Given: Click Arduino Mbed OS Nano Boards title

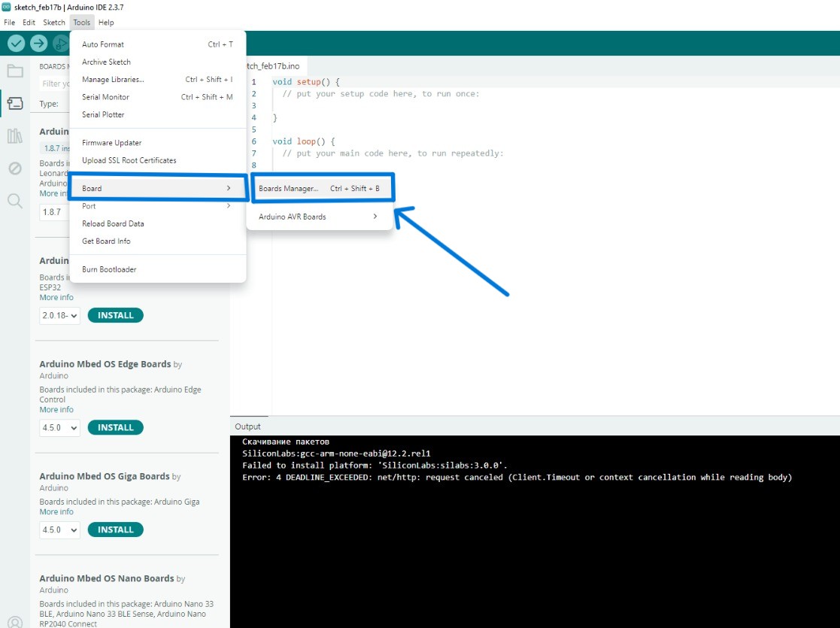Looking at the screenshot, I should 107,578.
